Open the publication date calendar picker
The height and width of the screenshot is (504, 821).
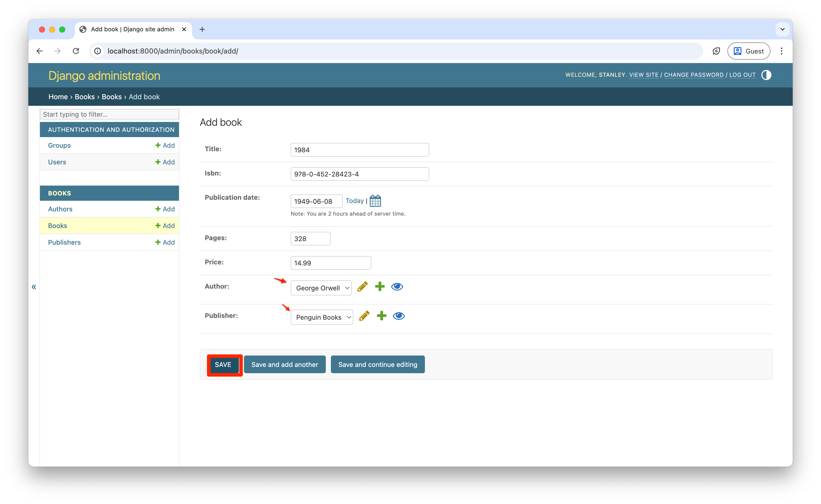click(x=375, y=201)
